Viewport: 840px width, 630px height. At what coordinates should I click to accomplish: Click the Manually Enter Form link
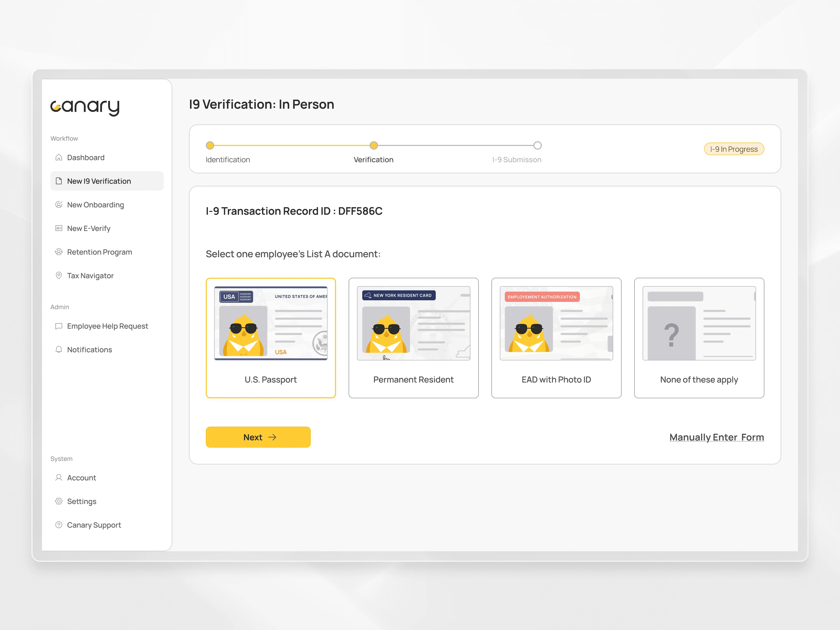(x=716, y=437)
